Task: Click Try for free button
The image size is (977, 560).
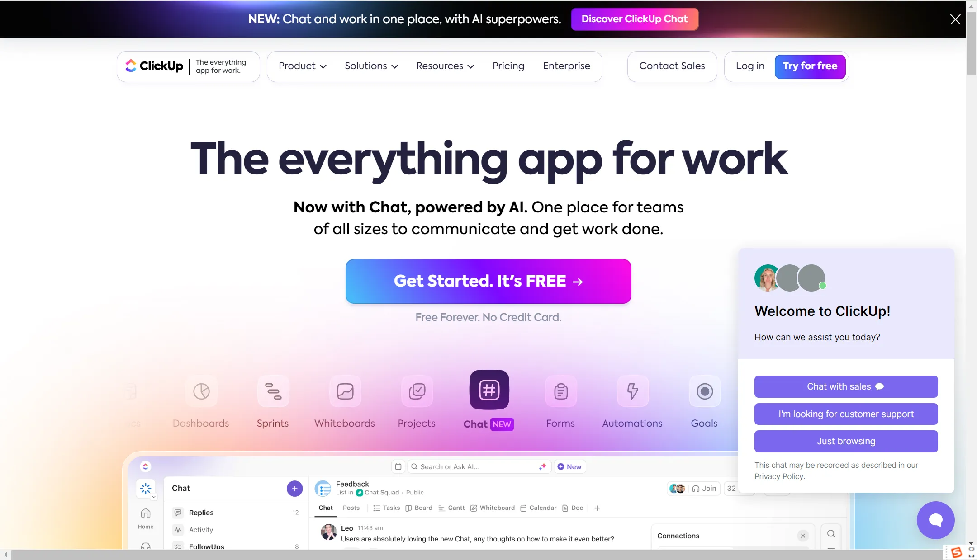Action: click(x=810, y=66)
